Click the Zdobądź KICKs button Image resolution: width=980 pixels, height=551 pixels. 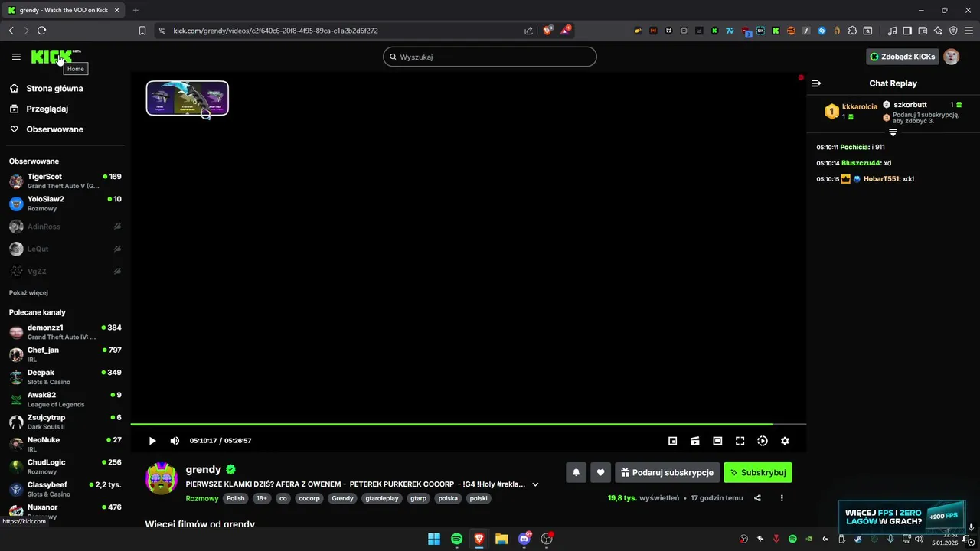pos(903,57)
